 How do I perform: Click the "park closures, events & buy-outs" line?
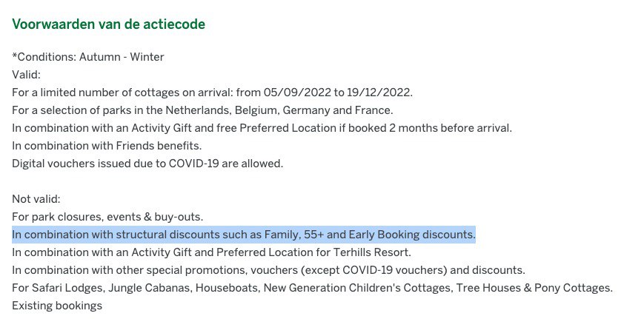point(107,217)
